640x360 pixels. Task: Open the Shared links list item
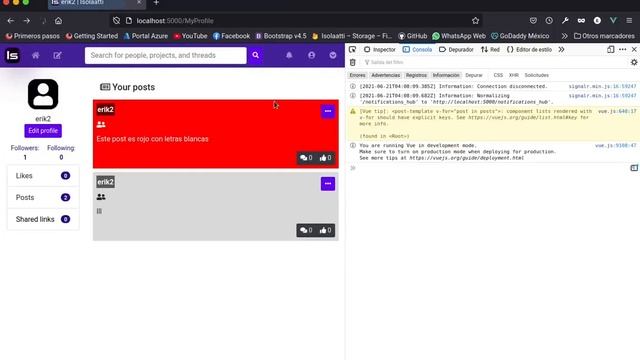(43, 219)
